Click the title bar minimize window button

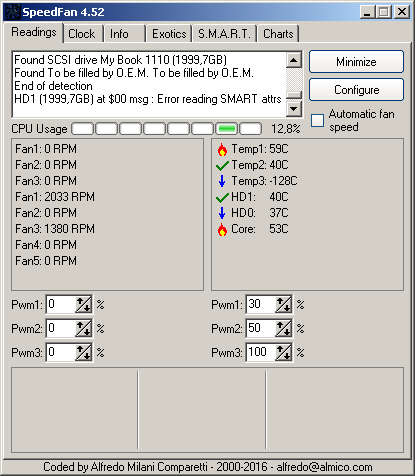[x=367, y=12]
